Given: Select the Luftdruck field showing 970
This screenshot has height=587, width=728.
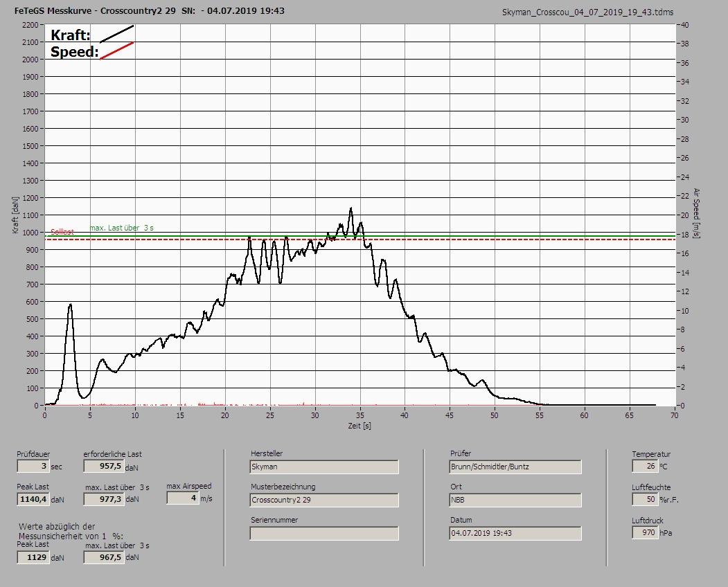Looking at the screenshot, I should [645, 532].
